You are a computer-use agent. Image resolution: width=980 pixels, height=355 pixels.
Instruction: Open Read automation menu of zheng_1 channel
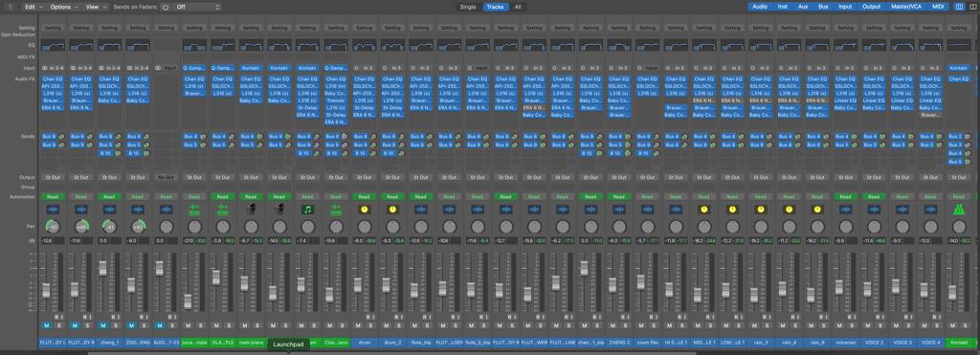coord(109,196)
